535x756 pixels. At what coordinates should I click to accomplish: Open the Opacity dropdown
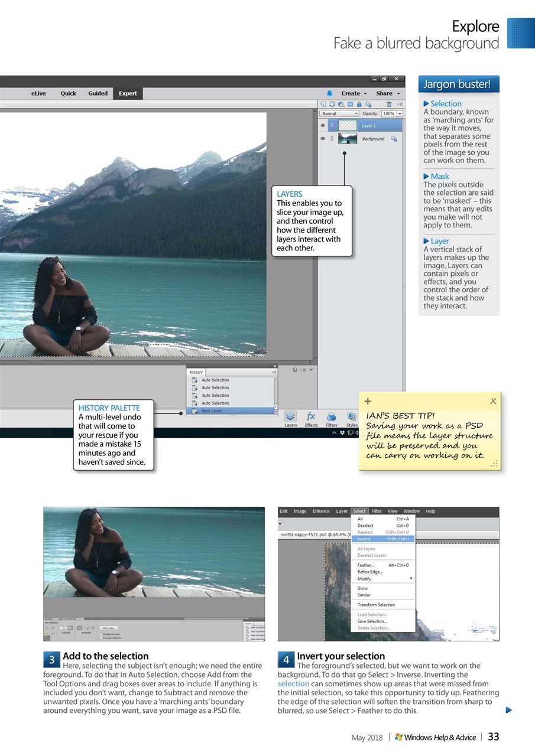tap(399, 113)
